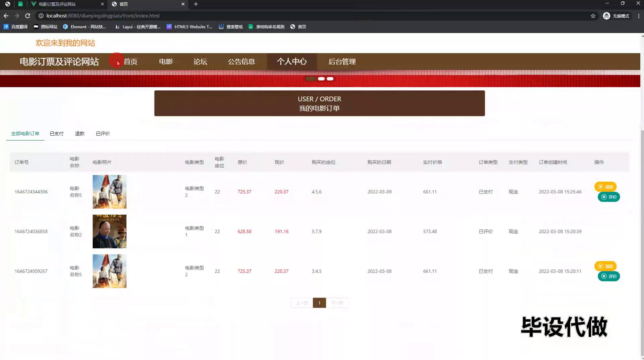
Task: Click 评价 button for order 1646724009267
Action: pyautogui.click(x=609, y=276)
